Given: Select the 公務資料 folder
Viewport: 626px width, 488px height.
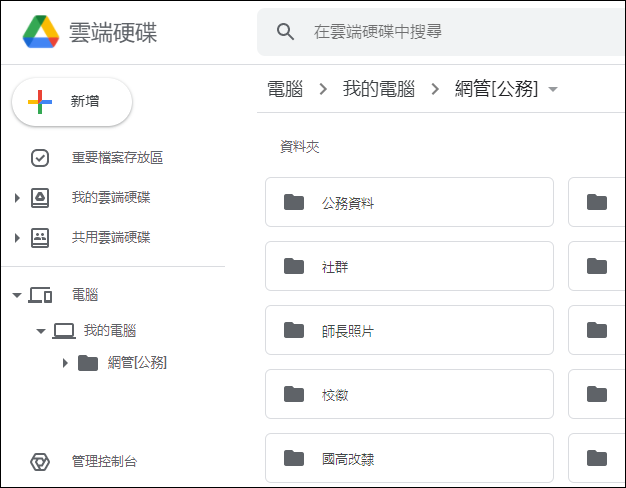Looking at the screenshot, I should coord(409,202).
